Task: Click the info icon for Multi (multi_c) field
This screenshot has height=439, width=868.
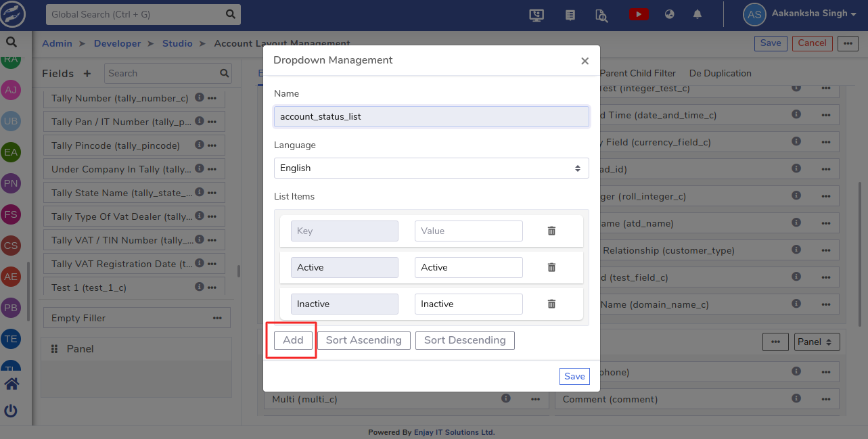Action: click(505, 398)
